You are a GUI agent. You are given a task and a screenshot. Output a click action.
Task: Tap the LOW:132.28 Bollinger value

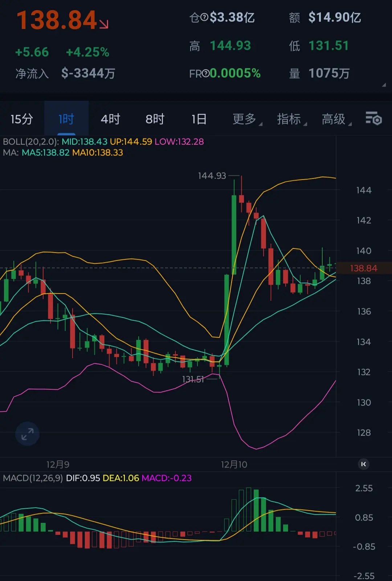pyautogui.click(x=179, y=142)
